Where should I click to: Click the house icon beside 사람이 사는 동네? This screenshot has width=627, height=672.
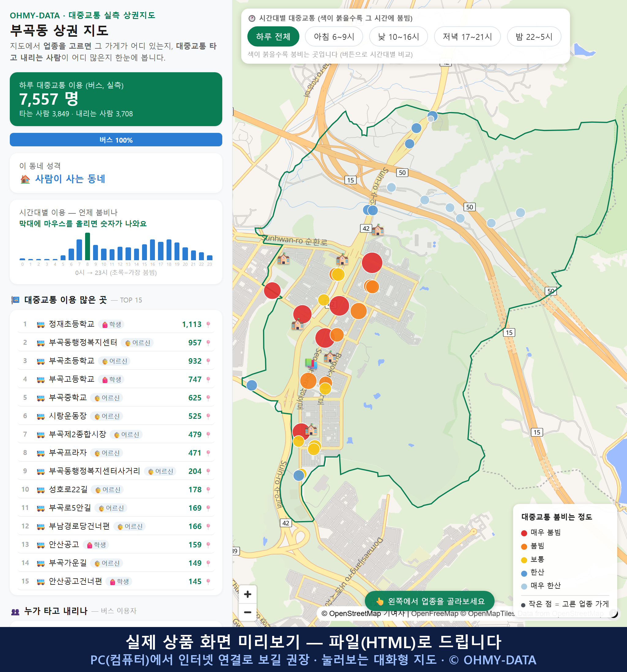(x=25, y=179)
